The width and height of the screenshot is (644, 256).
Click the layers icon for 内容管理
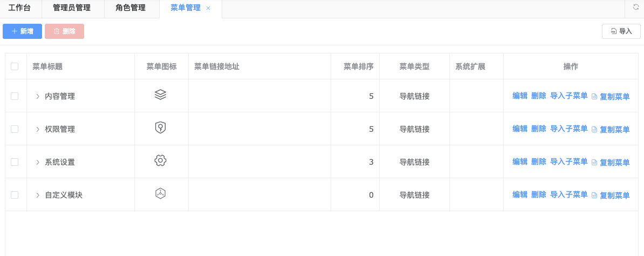pyautogui.click(x=160, y=95)
